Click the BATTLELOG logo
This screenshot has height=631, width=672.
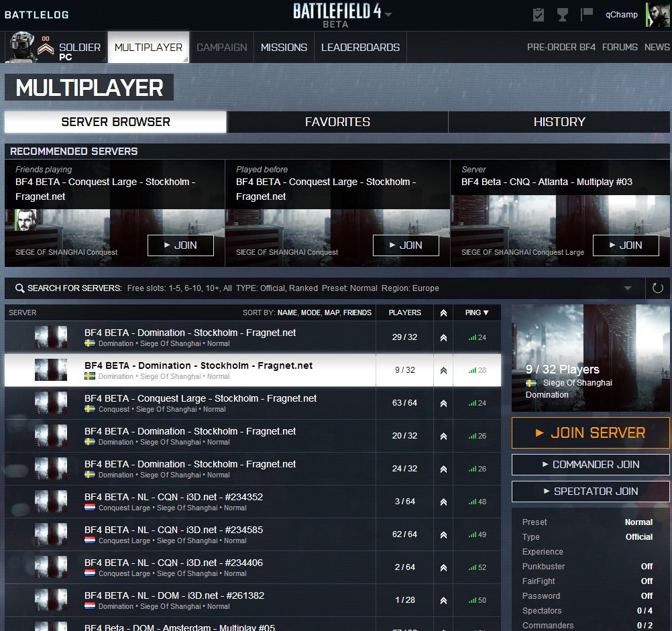(36, 15)
